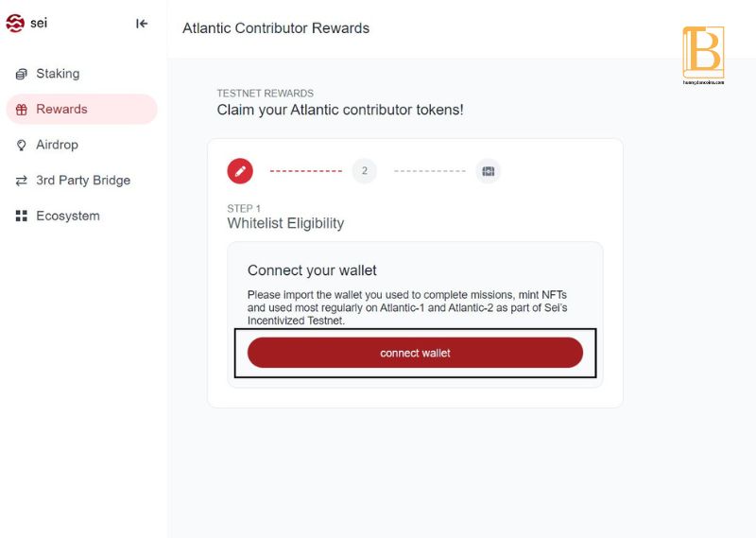
Task: Click the sei brand name text
Action: coord(39,23)
